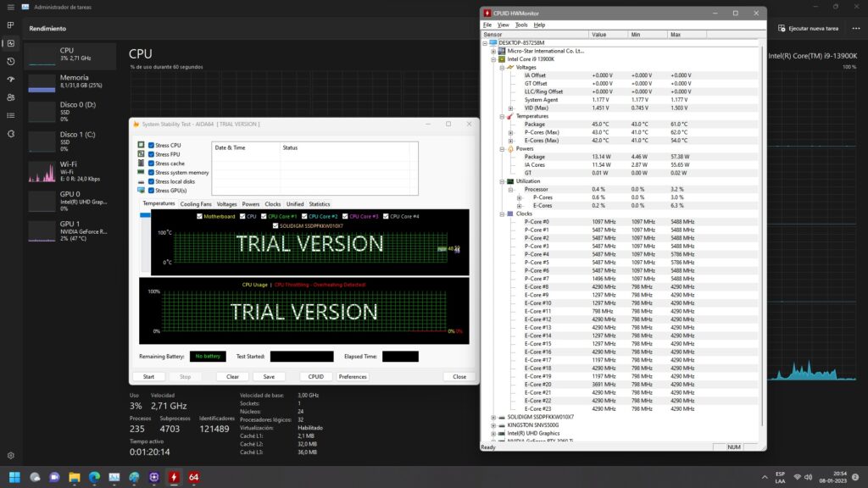868x488 pixels.
Task: Click the thermometer Temperatures icon in HWMonitor tree
Action: tap(509, 117)
